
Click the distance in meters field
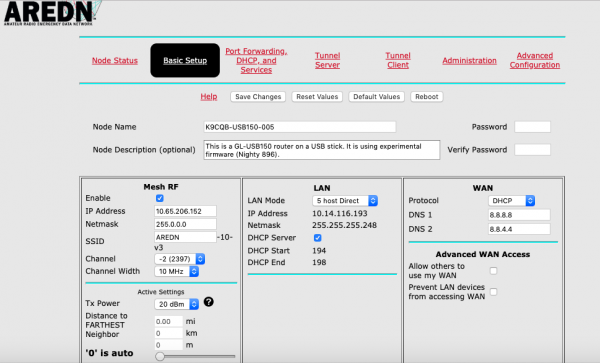click(x=169, y=345)
